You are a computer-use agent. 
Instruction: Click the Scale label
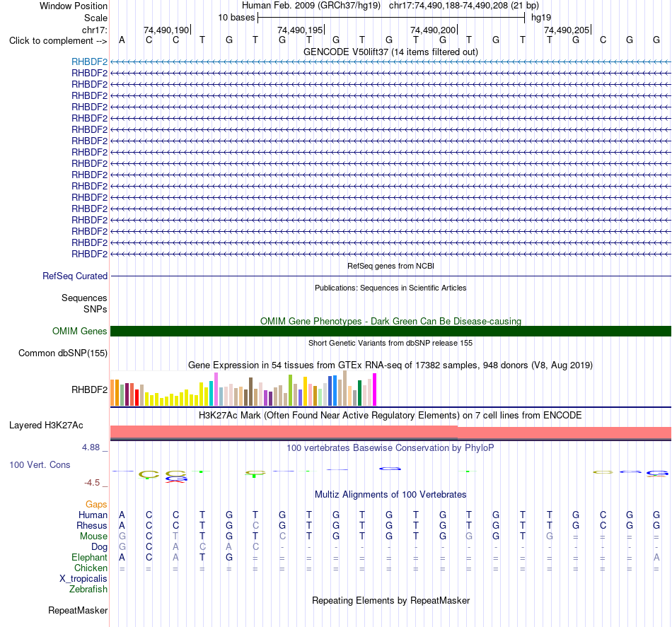[95, 18]
